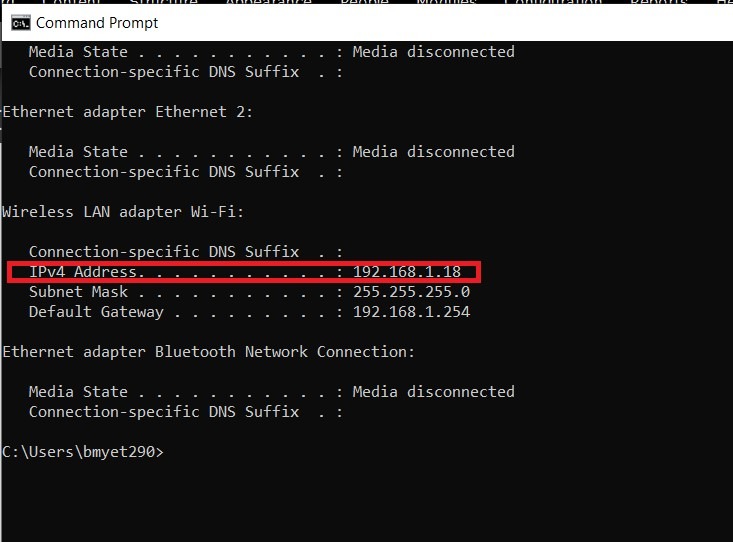Viewport: 733px width, 542px height.
Task: Click the Bluetooth Network Connection adapter heading
Action: pyautogui.click(x=208, y=352)
